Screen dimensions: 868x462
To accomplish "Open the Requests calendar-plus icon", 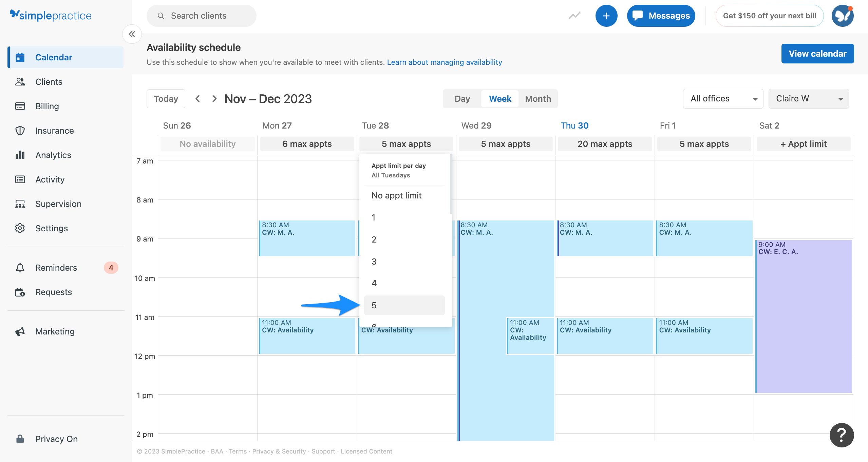I will point(20,292).
